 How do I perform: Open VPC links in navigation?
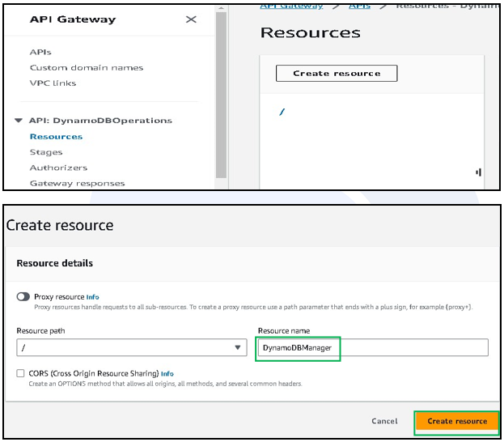click(x=53, y=83)
